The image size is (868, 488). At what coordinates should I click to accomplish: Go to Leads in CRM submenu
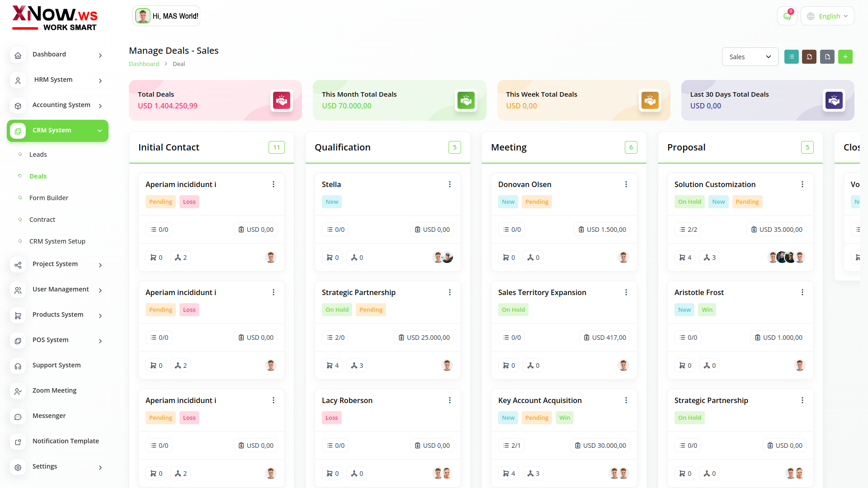pyautogui.click(x=38, y=155)
